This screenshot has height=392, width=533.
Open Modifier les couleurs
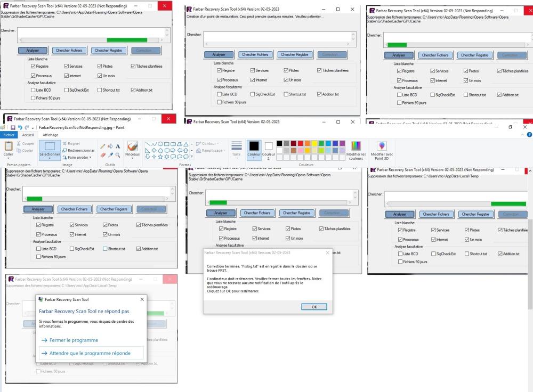(x=356, y=150)
